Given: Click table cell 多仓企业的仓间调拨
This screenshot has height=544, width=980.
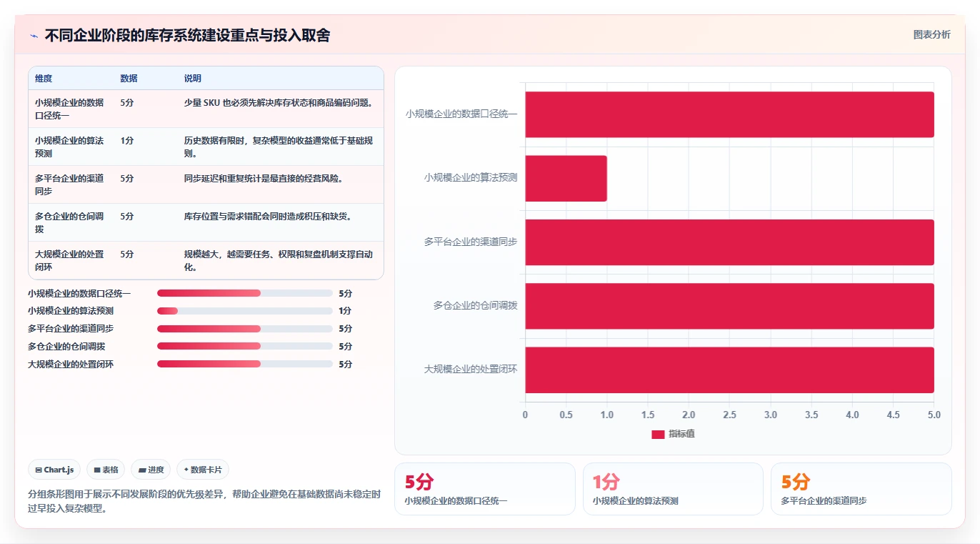Looking at the screenshot, I should 70,222.
